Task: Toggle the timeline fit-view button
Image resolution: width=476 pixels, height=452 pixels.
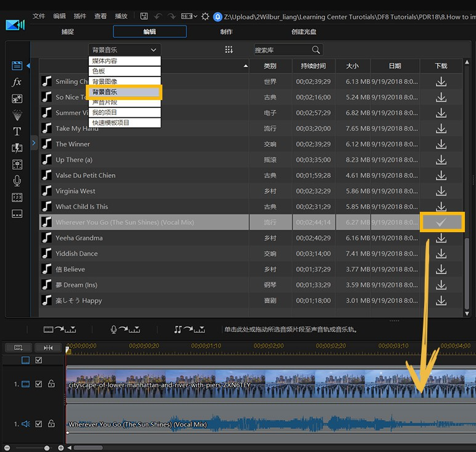Action: coord(19,348)
